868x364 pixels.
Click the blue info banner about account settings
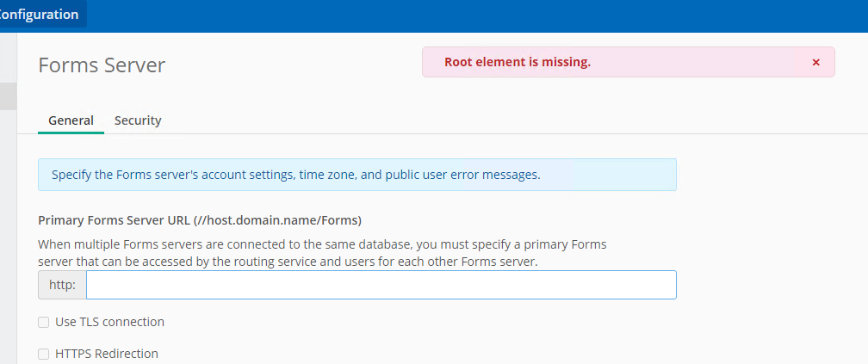coord(357,175)
